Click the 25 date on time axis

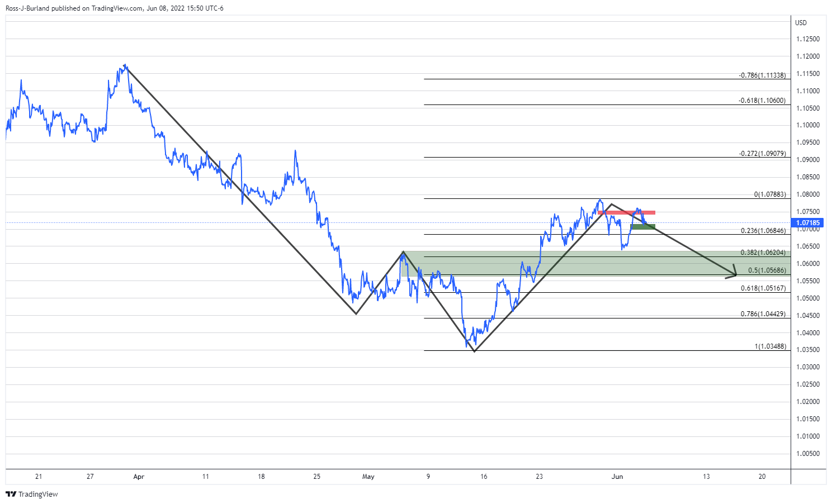(x=317, y=477)
